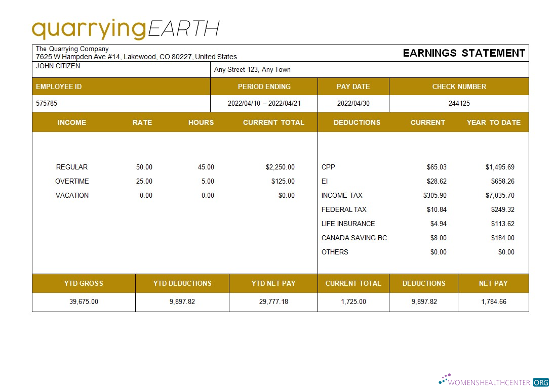Viewport: 554px width, 392px height.
Task: Select the OVERTIME income row label
Action: pos(72,181)
